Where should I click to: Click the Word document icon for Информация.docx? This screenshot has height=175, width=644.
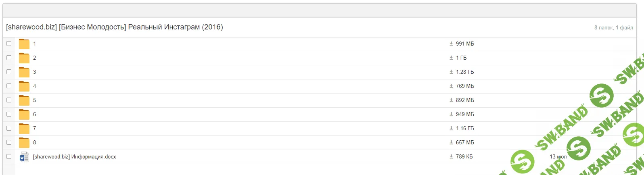click(24, 157)
